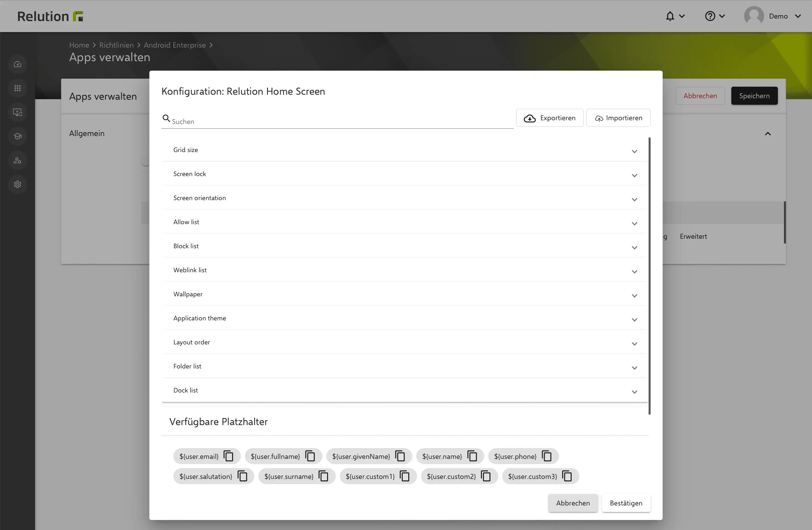The width and height of the screenshot is (812, 530).
Task: Go to Android Enterprise breadcrumb
Action: point(175,45)
